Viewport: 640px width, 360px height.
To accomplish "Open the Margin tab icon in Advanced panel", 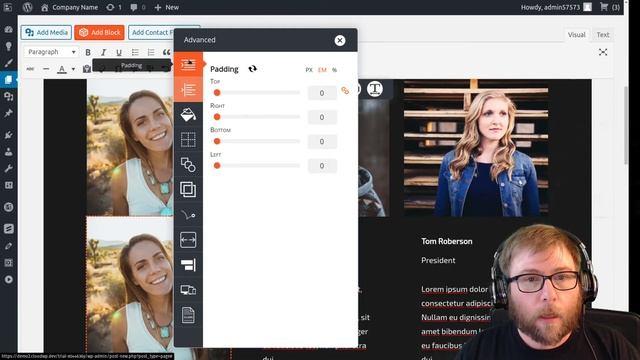I will coord(188,89).
